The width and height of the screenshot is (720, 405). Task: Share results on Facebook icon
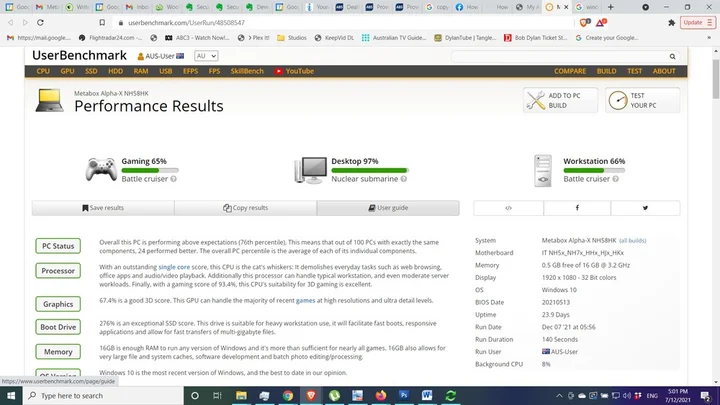click(577, 208)
